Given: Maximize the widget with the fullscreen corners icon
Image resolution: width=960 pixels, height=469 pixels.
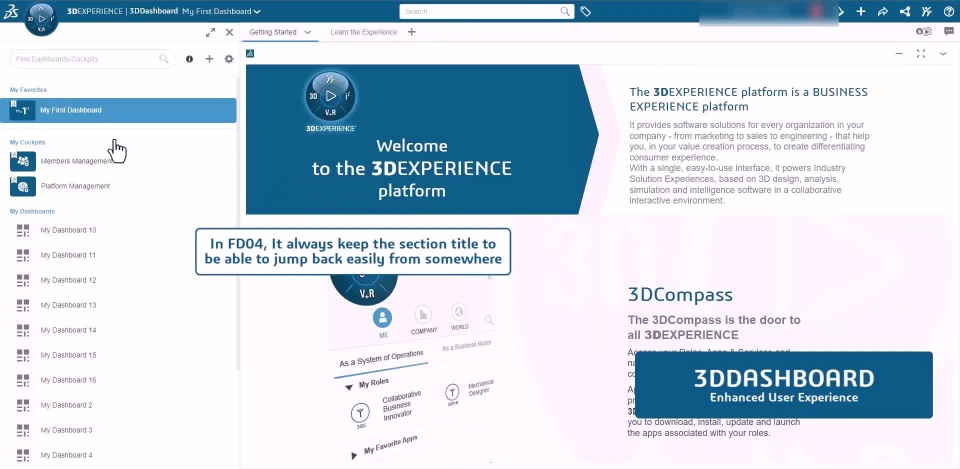Looking at the screenshot, I should pos(921,54).
